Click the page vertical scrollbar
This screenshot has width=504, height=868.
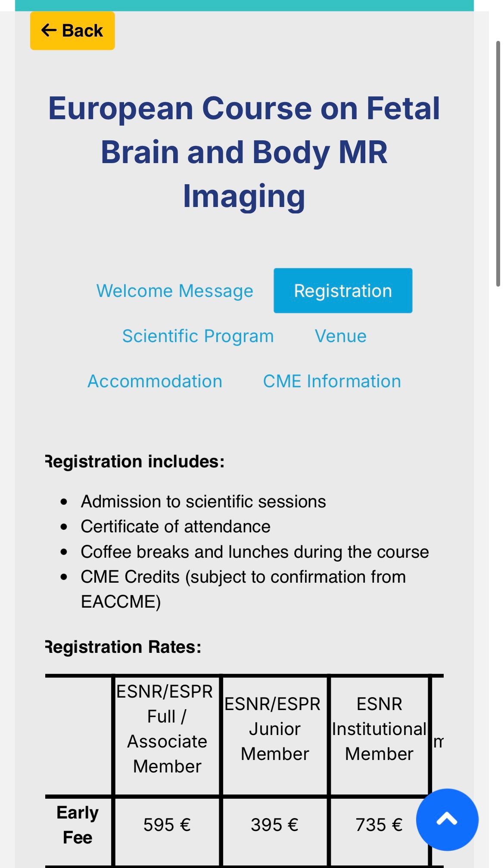tap(498, 164)
